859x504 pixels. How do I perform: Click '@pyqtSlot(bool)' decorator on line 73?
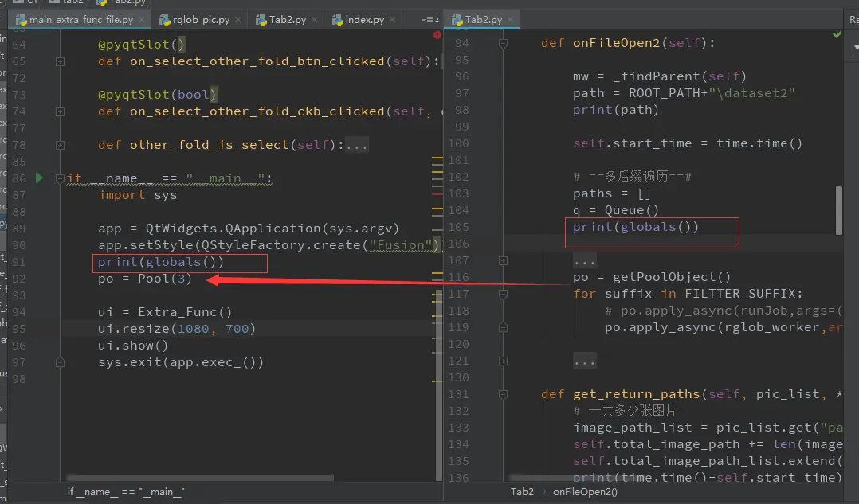coord(157,95)
